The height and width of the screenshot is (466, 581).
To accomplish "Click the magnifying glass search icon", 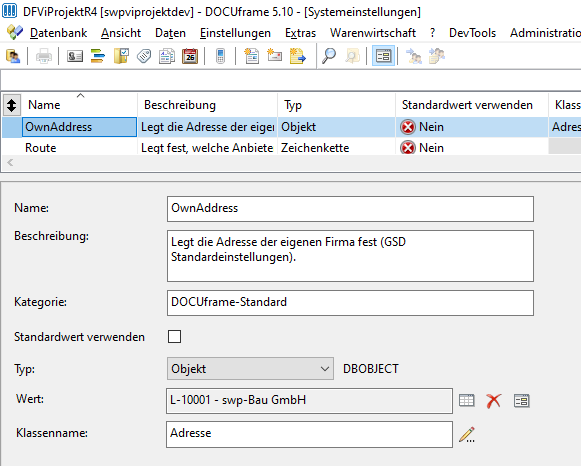I will point(329,56).
